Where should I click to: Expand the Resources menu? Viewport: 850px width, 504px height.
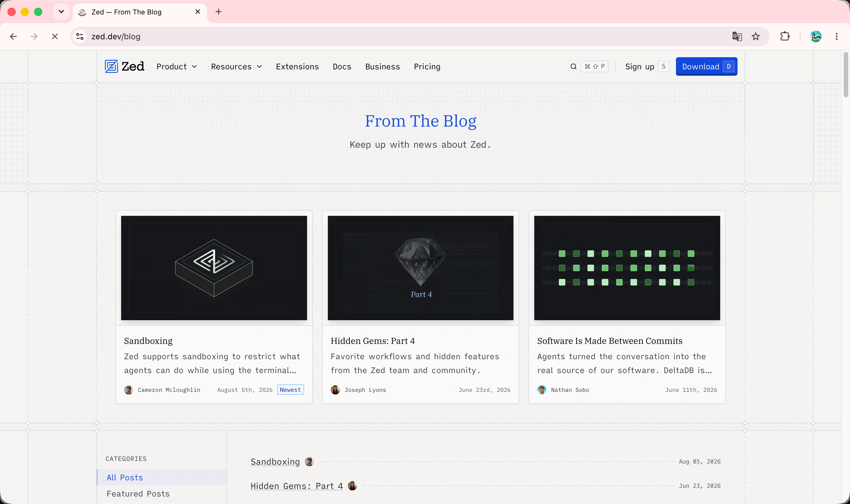pos(236,66)
